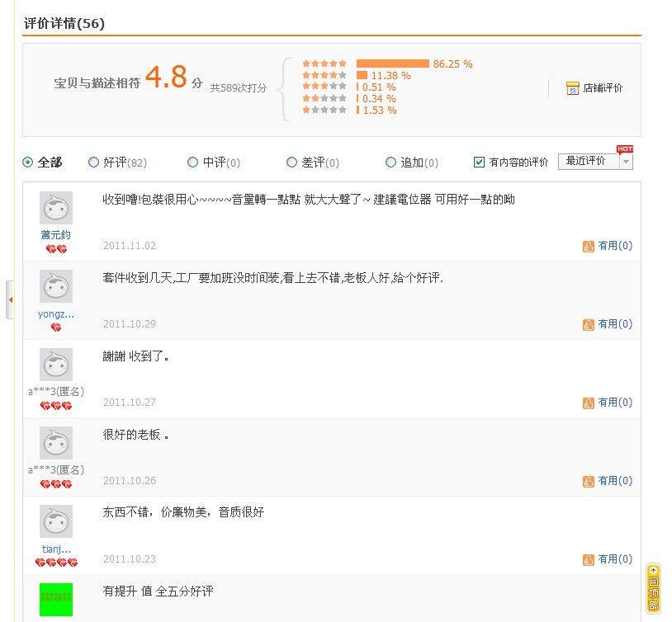This screenshot has height=622, width=672.
Task: Click avatar icon of user 蕭元鈞
Action: [56, 208]
